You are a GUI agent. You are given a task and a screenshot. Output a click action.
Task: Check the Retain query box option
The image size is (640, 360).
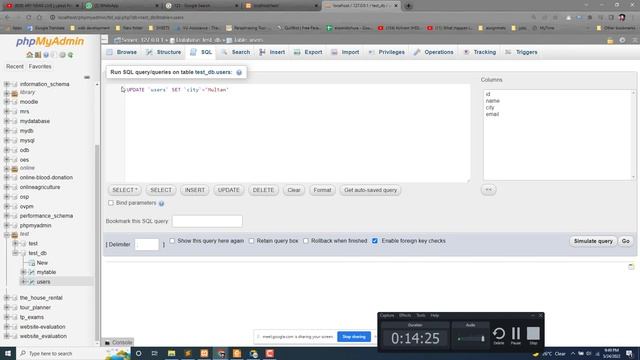click(x=251, y=241)
